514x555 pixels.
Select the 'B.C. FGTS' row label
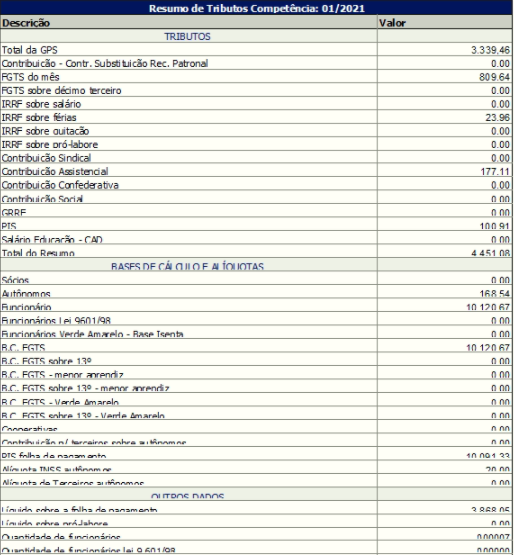point(23,348)
